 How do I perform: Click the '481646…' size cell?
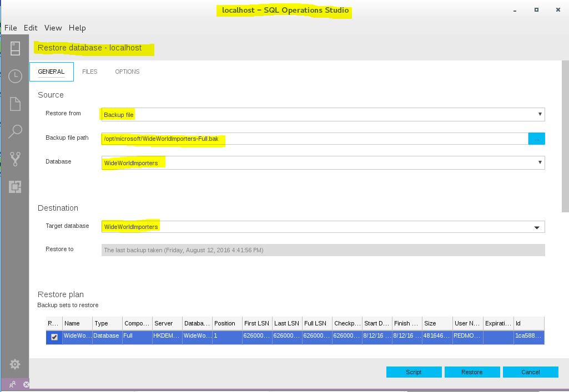437,336
